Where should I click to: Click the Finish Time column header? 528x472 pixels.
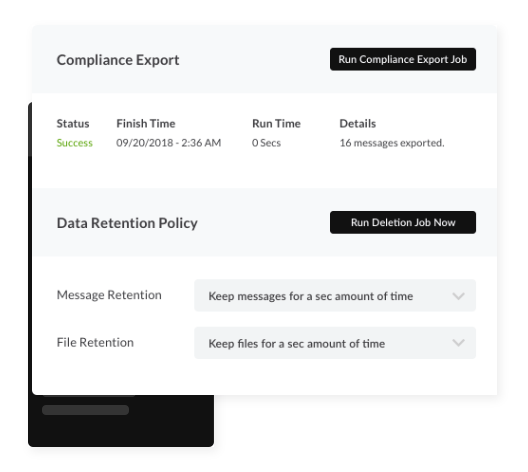point(146,124)
